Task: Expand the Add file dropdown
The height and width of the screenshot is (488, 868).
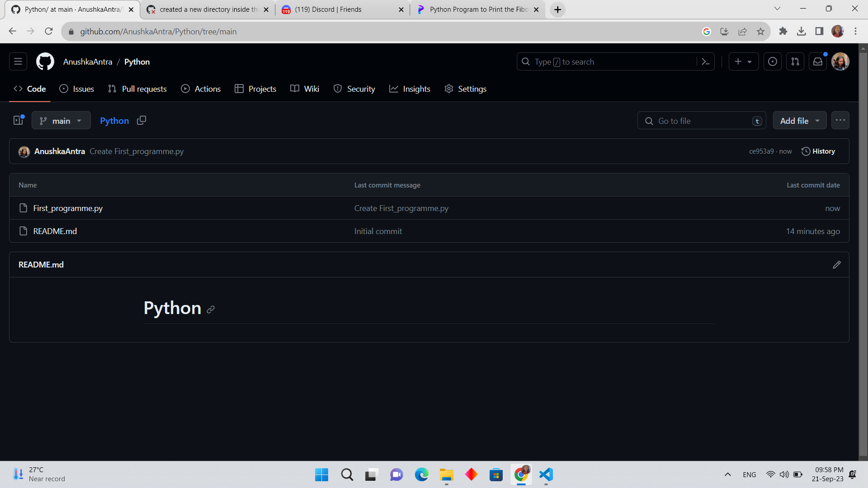Action: 799,120
